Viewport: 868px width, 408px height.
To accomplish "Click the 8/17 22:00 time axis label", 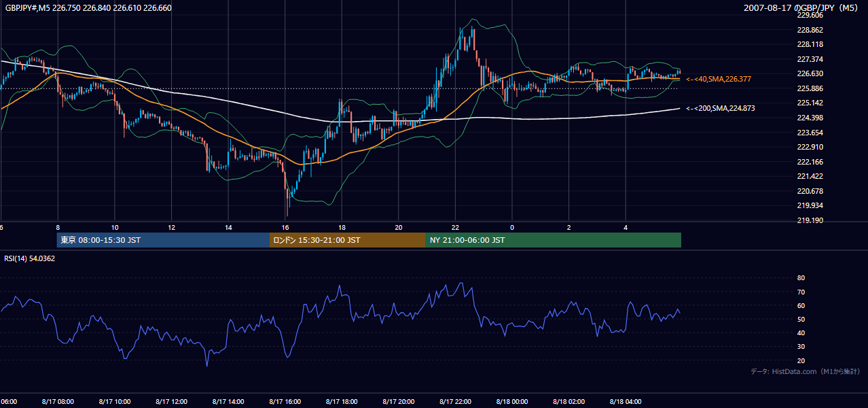I will 456,402.
